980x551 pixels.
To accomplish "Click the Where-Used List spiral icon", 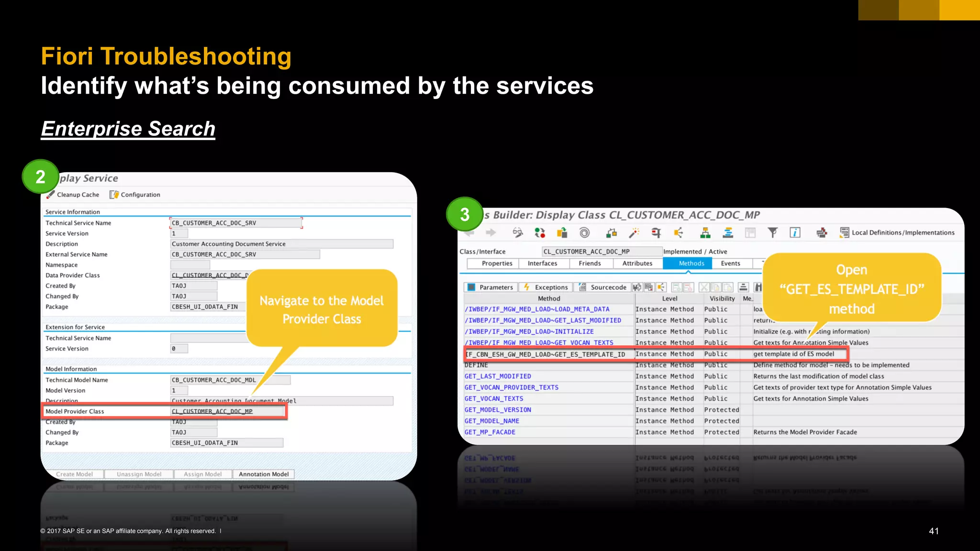I will (584, 233).
